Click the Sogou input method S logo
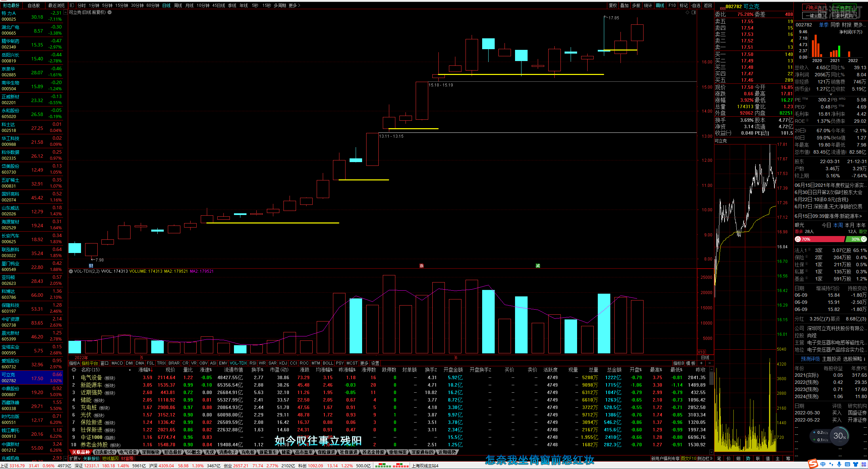Screen dimensions: 868x469 tap(813, 464)
